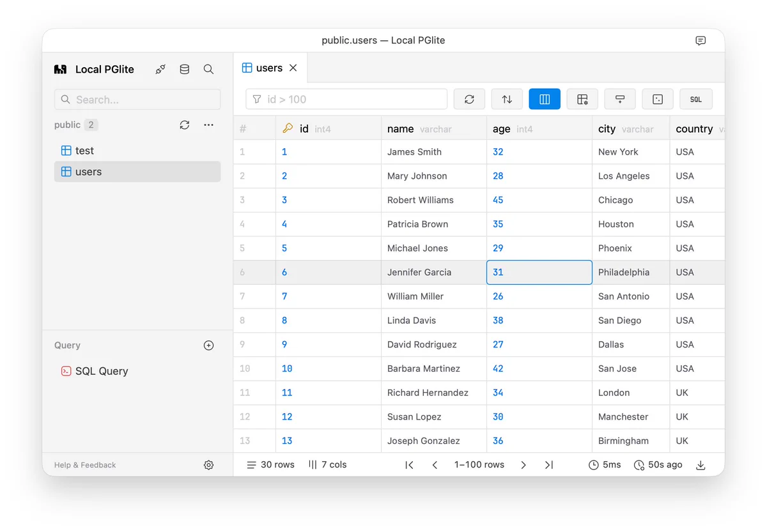Select the UK cell for Richard Hernandez
The width and height of the screenshot is (767, 532).
[x=697, y=393]
